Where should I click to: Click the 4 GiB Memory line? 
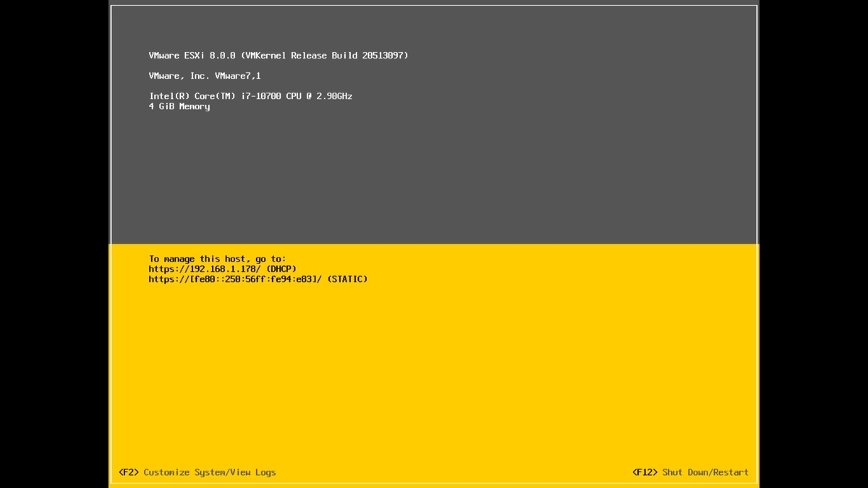[x=179, y=106]
